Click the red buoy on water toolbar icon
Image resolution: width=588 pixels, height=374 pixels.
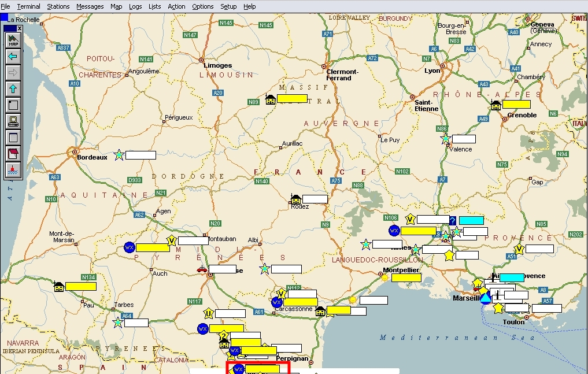[13, 170]
